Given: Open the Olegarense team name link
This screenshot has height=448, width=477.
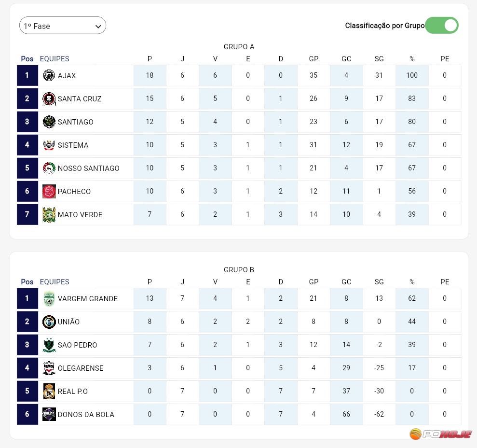Looking at the screenshot, I should [x=81, y=368].
